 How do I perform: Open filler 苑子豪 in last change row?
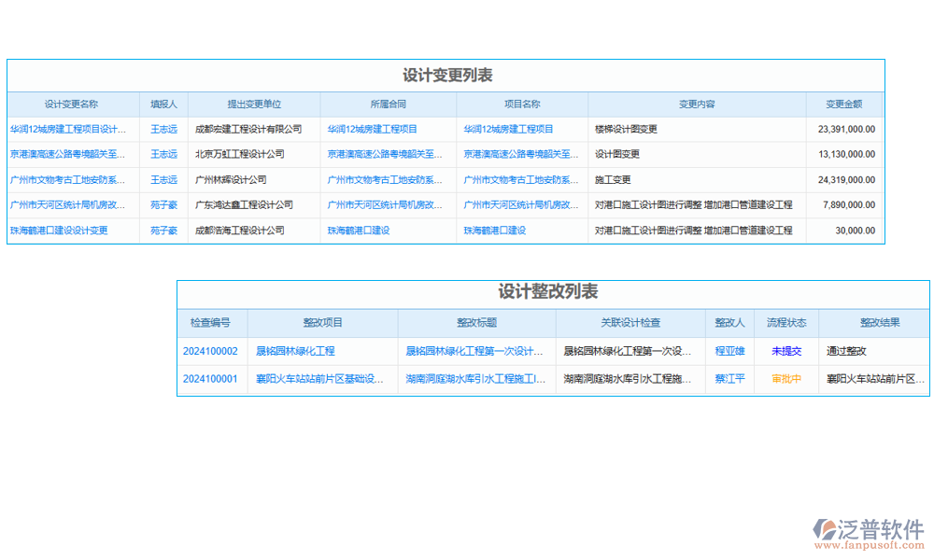(163, 231)
